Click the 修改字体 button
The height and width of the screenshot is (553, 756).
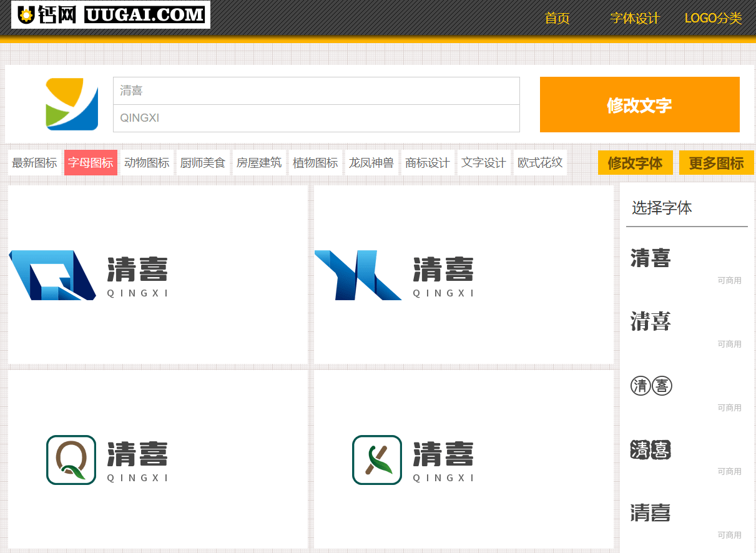pyautogui.click(x=635, y=163)
